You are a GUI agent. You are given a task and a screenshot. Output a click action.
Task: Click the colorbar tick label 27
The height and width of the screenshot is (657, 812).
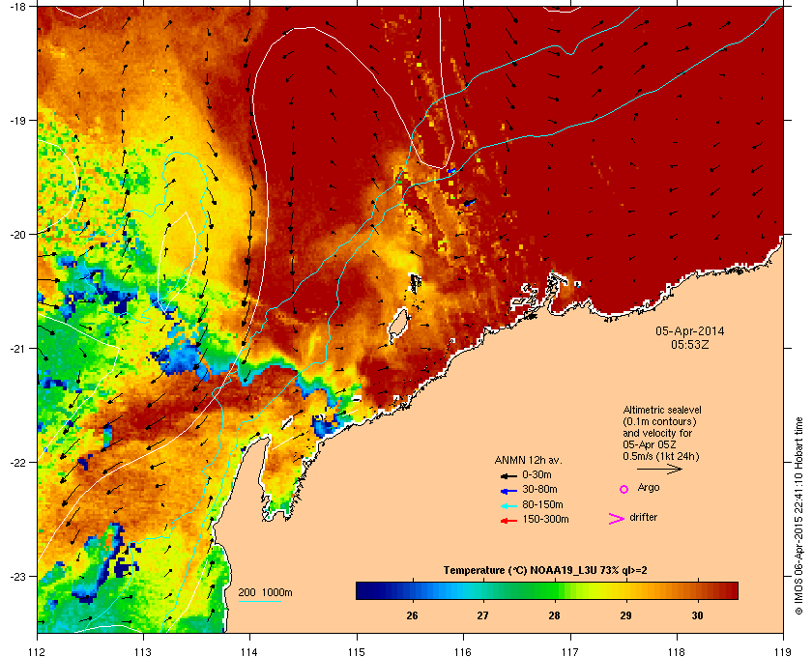[482, 615]
